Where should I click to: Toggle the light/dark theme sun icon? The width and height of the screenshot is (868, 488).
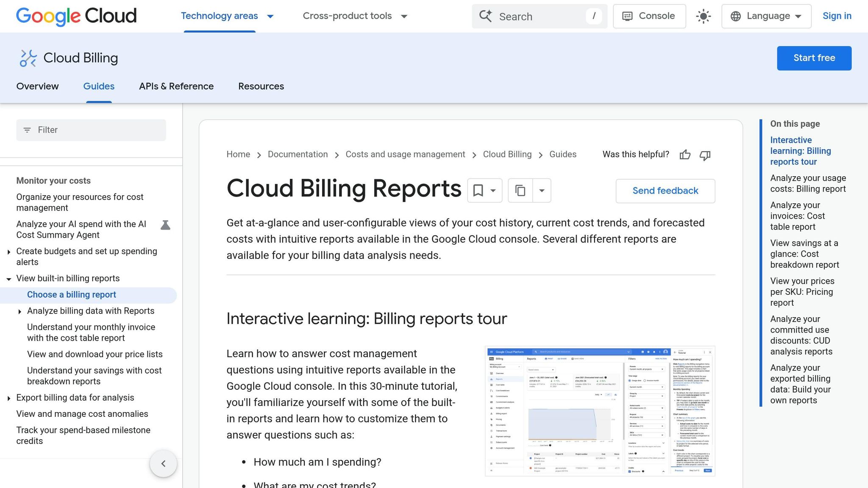point(704,17)
